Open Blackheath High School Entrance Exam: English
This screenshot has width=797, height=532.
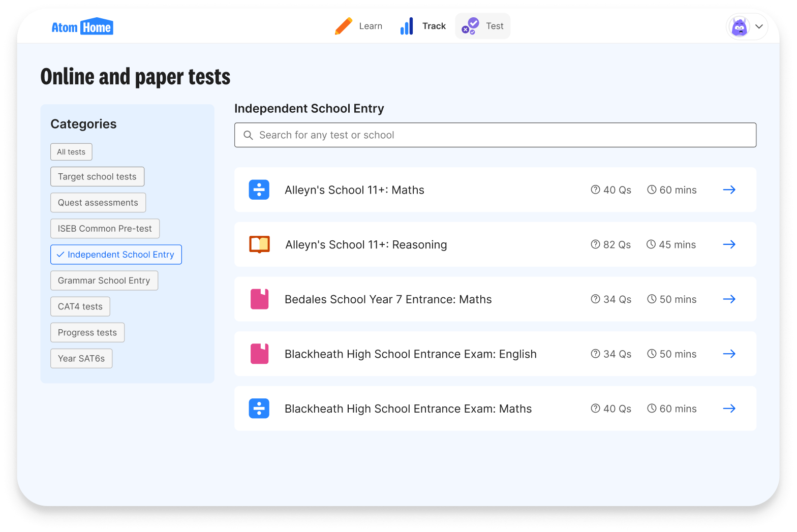(x=495, y=354)
